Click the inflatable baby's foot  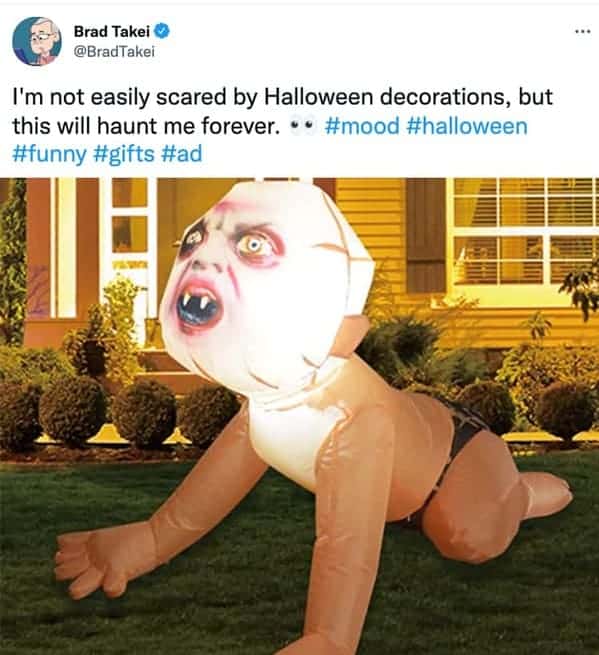[x=547, y=493]
